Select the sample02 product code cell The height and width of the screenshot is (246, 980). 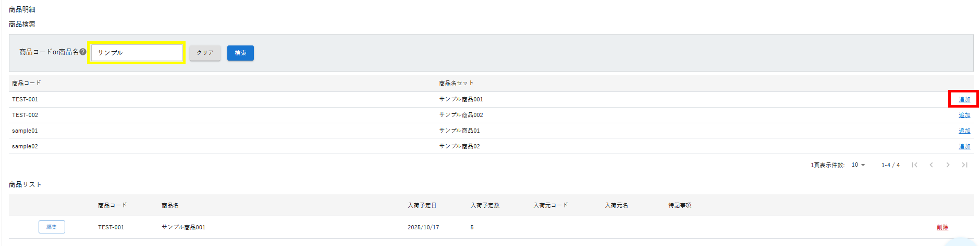pos(25,146)
